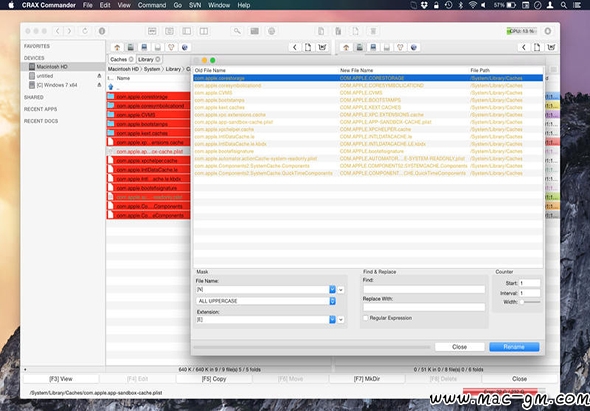Click the network globe icon in right panel
Viewport: 590px width, 411px height.
(x=414, y=47)
